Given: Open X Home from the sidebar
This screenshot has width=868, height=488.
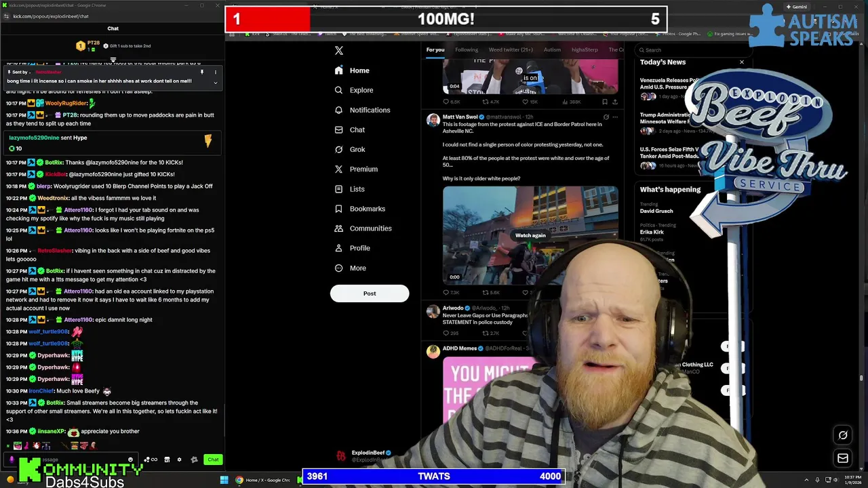Looking at the screenshot, I should point(352,70).
